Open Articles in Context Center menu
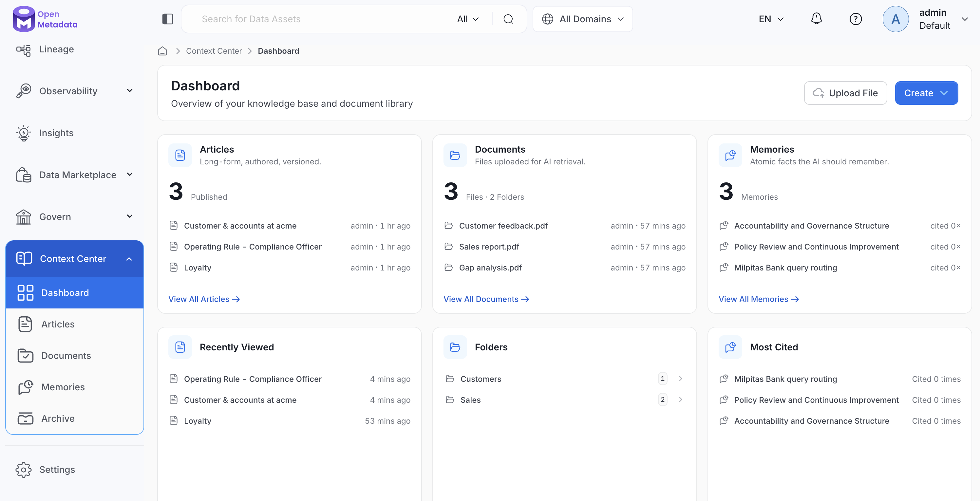 [x=75, y=324]
